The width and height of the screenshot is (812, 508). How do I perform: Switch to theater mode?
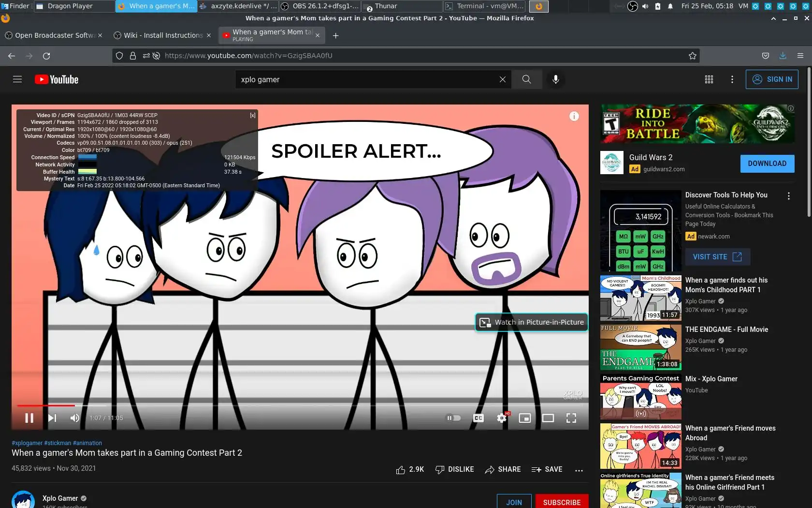tap(548, 418)
